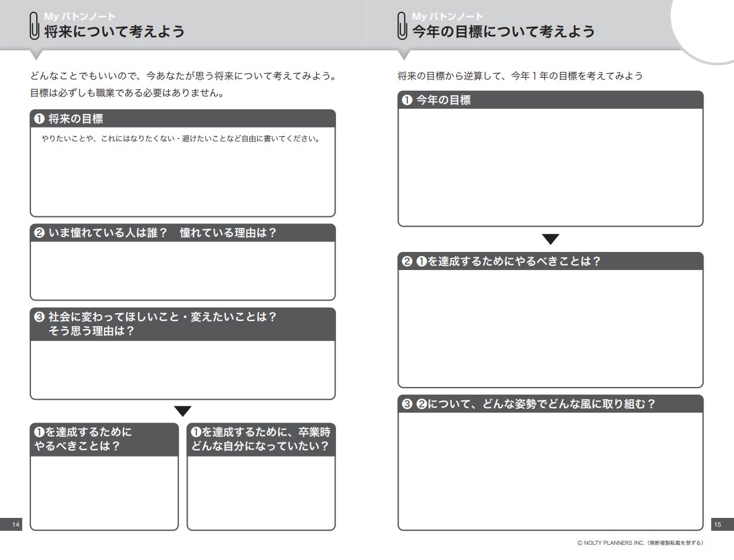
Task: Click inside the 今年の目標 writing box
Action: [x=550, y=167]
